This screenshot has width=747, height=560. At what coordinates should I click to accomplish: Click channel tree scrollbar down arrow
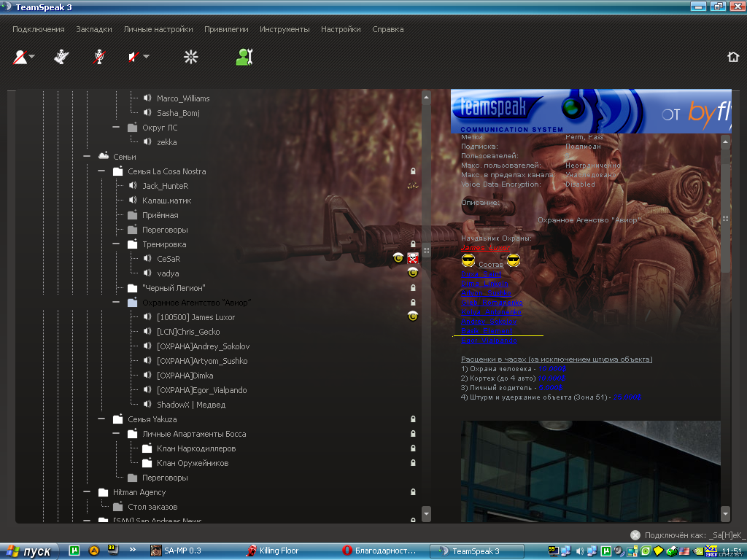point(426,514)
